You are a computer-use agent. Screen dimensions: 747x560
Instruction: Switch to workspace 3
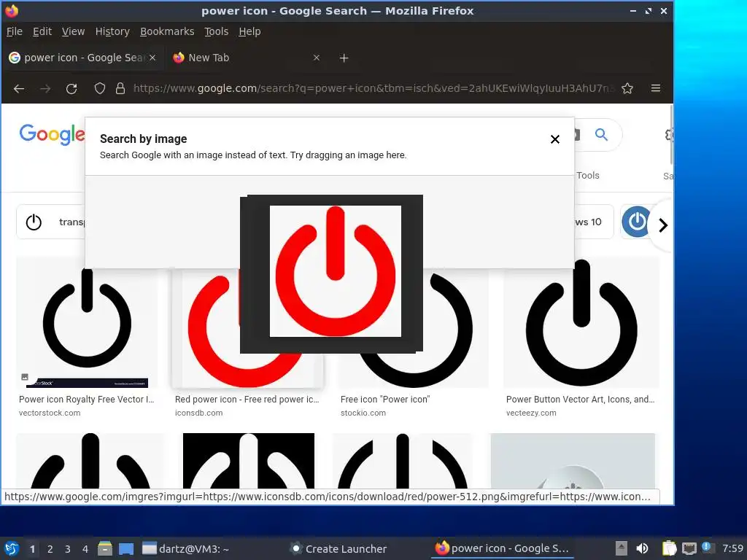point(68,549)
